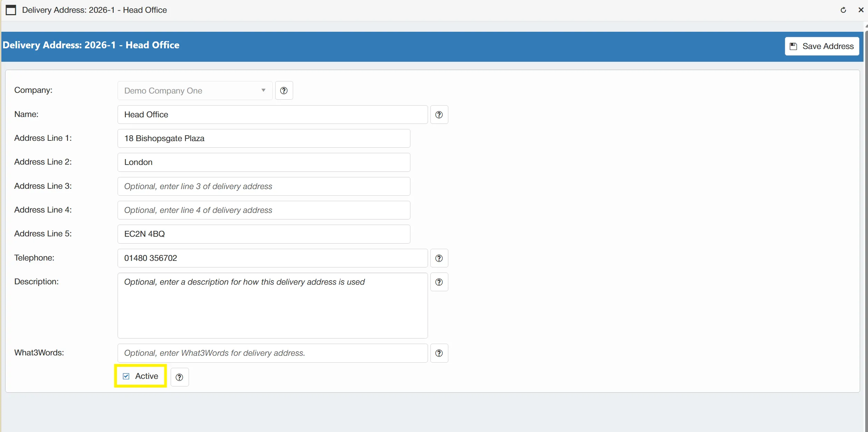Save the delivery address
The height and width of the screenshot is (432, 868).
822,46
